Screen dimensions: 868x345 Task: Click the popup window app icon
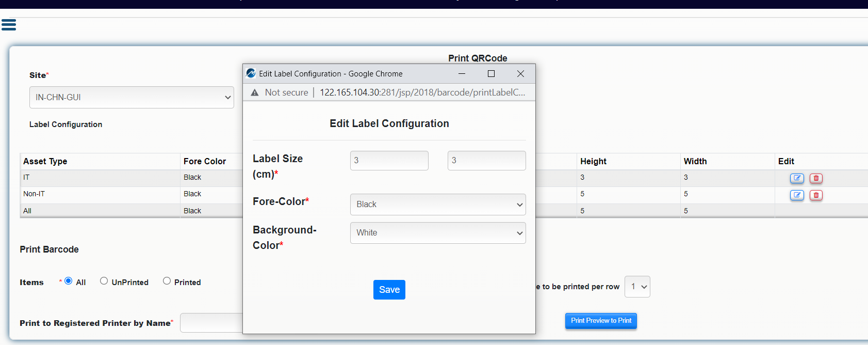click(x=251, y=73)
